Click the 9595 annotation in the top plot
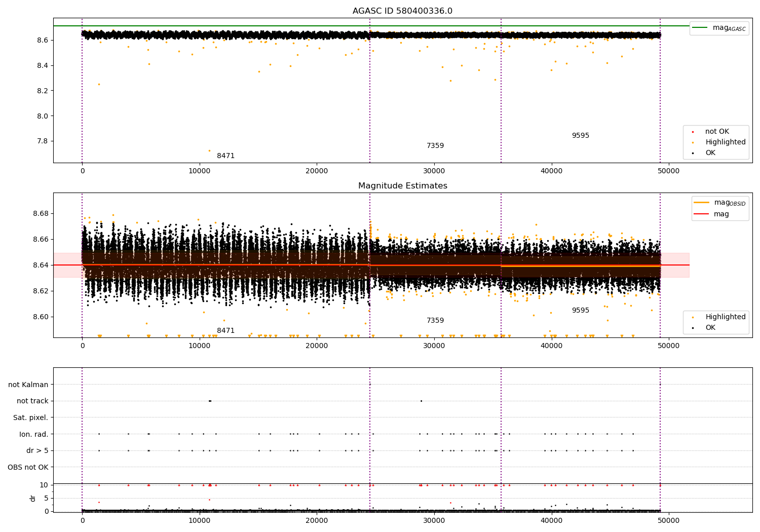 pyautogui.click(x=581, y=136)
